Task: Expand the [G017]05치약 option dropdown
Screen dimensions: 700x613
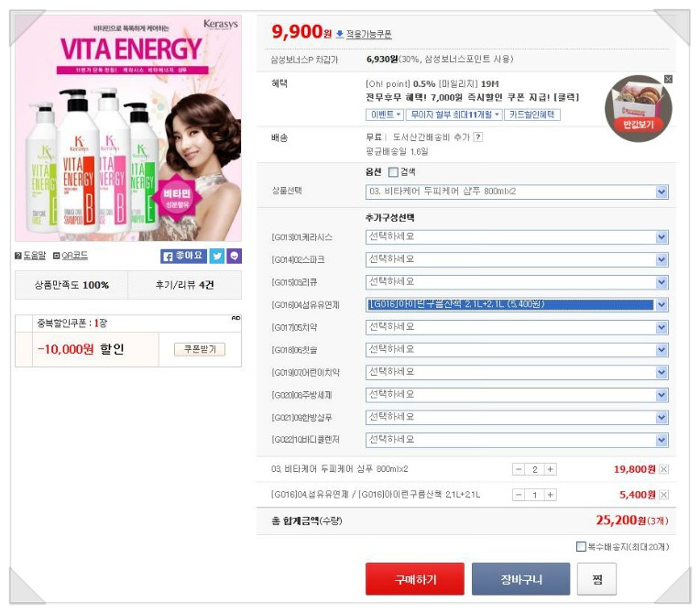Action: [x=517, y=327]
